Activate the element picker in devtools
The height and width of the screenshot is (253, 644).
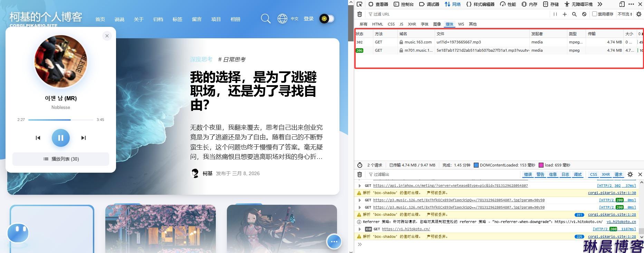click(x=359, y=4)
